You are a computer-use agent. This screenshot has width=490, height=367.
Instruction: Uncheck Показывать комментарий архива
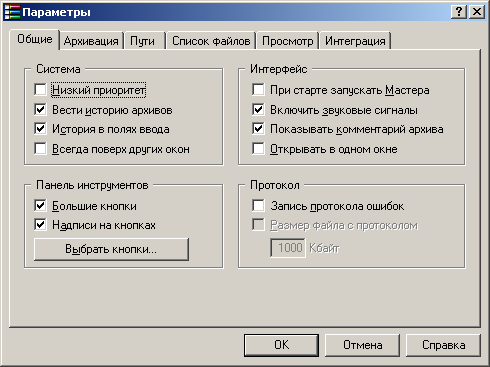point(258,129)
